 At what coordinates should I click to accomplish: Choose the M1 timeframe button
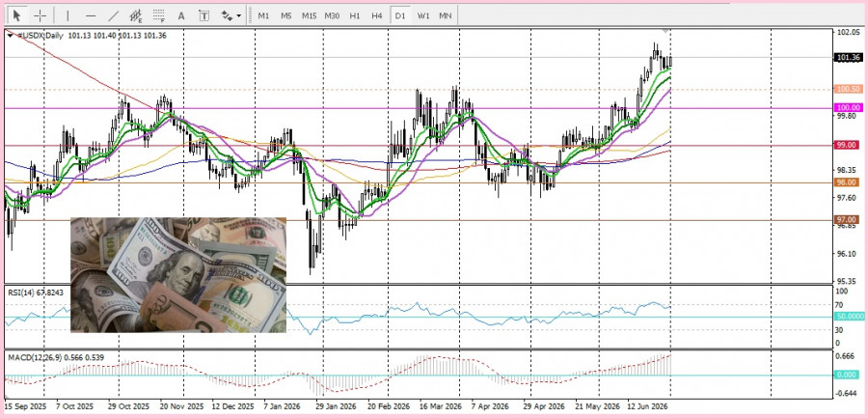point(263,15)
